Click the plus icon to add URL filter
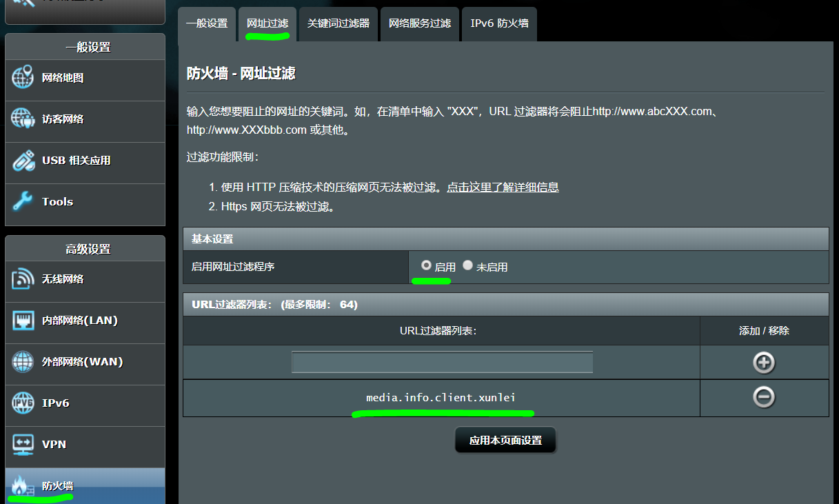 (764, 363)
